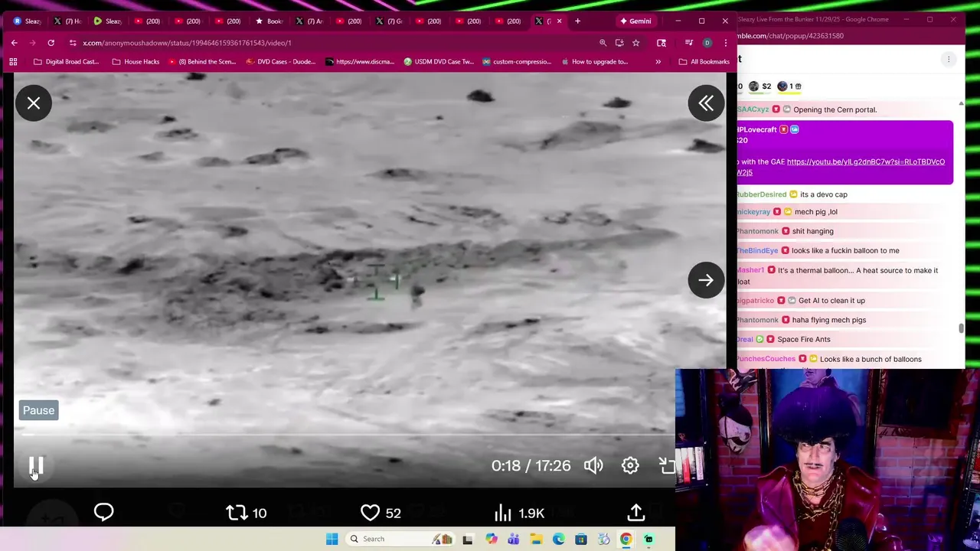Open the share upload icon under the video
980x551 pixels.
point(636,512)
